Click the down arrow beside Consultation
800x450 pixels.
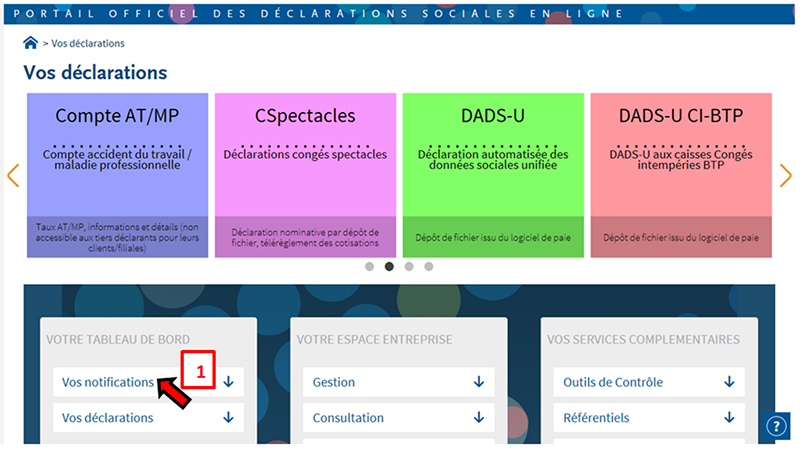[479, 417]
